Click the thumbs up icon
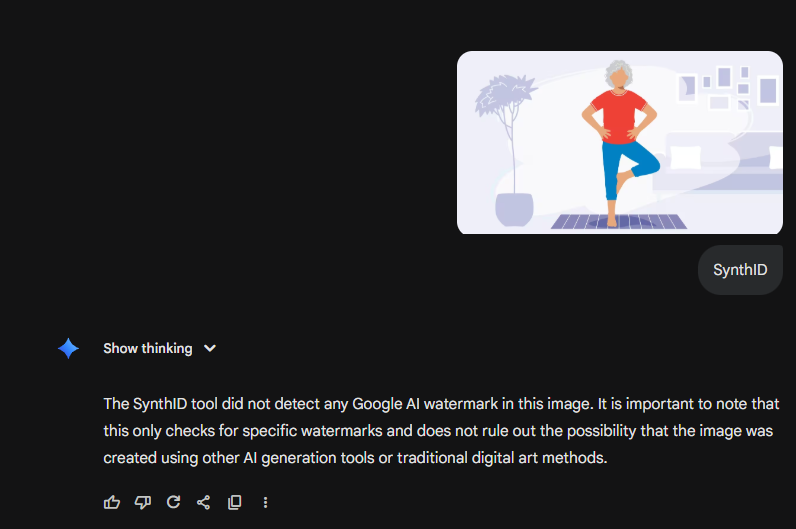The width and height of the screenshot is (796, 529). click(x=112, y=502)
